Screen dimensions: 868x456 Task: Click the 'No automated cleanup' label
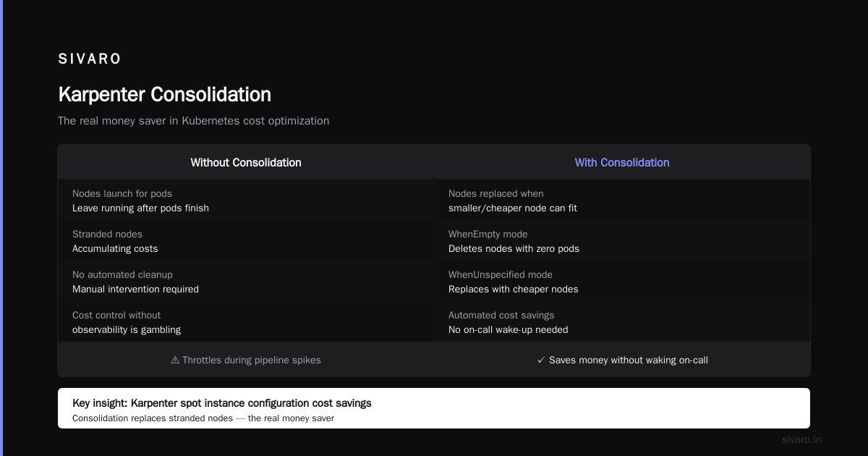click(122, 275)
